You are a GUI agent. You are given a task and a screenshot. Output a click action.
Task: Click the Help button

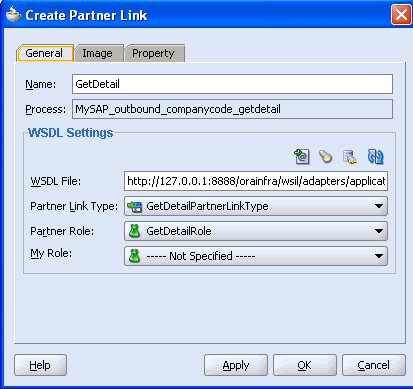pos(40,365)
